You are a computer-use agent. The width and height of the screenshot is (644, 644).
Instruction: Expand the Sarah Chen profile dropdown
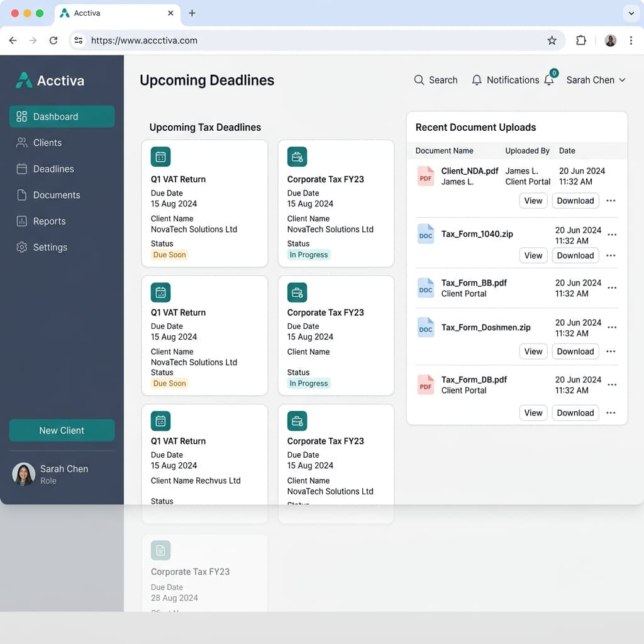[621, 80]
